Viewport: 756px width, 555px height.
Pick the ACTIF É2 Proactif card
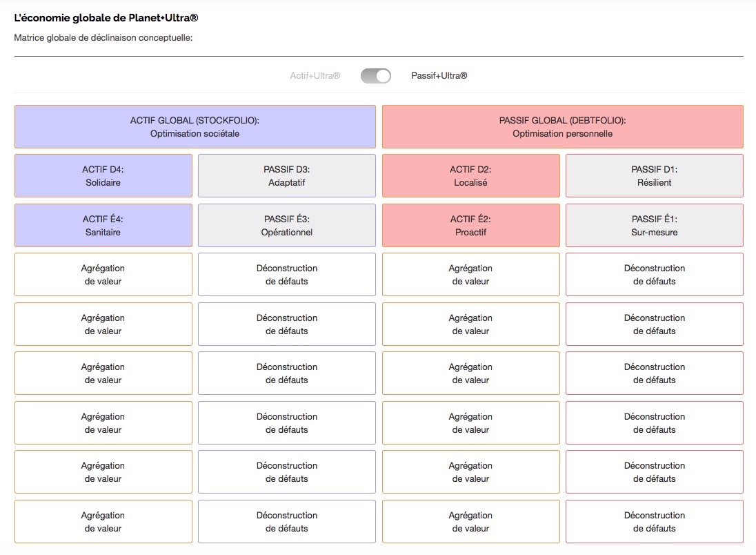click(x=471, y=225)
